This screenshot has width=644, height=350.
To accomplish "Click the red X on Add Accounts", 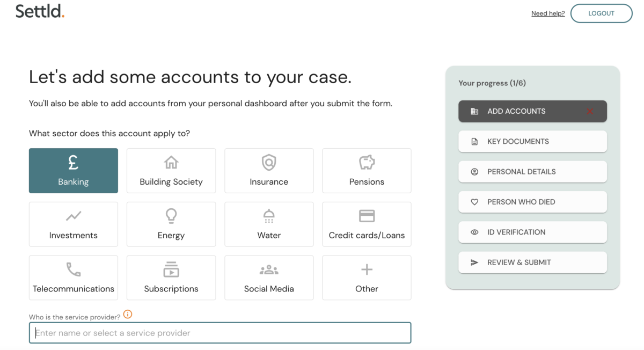I will point(590,112).
